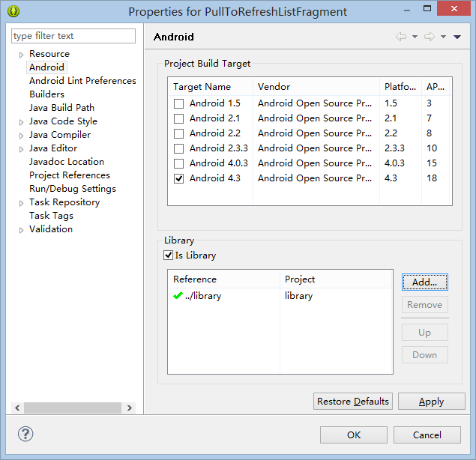Open Project References page
Image resolution: width=476 pixels, height=460 pixels.
(70, 175)
